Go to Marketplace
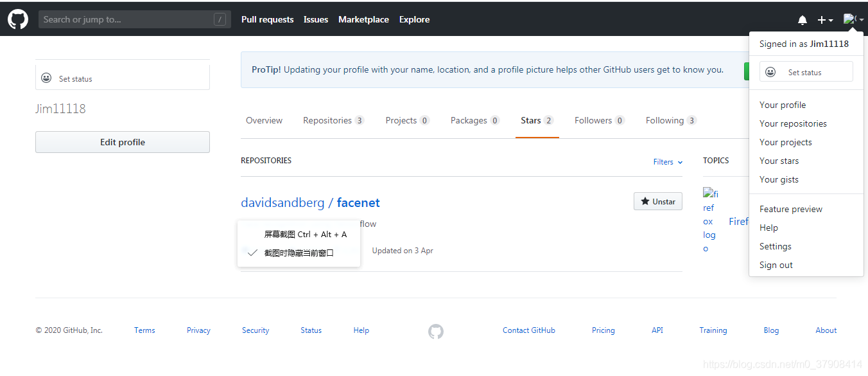868x376 pixels. tap(363, 19)
